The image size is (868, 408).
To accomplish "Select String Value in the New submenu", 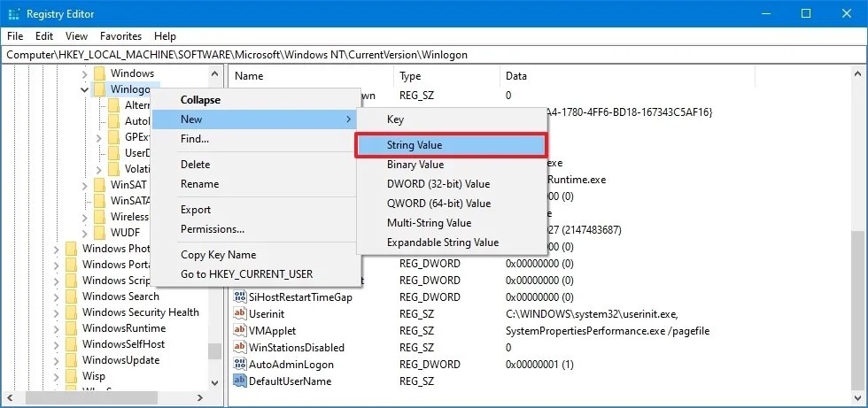I will coord(451,145).
